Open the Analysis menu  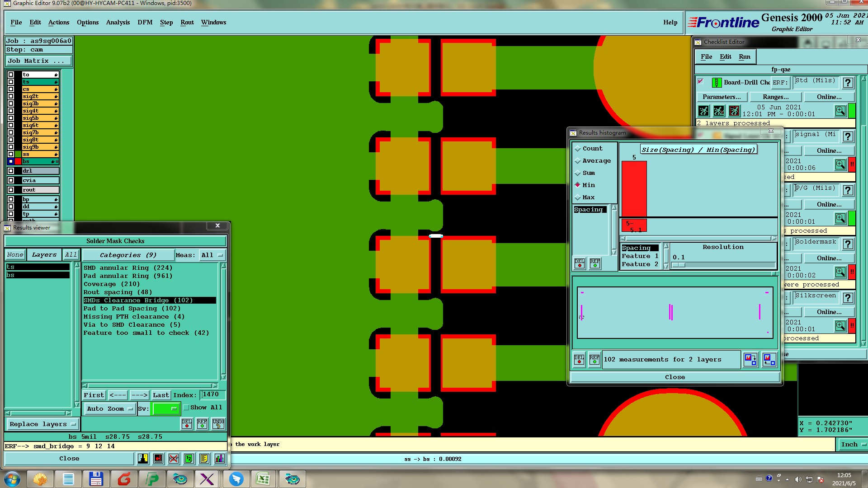coord(118,22)
